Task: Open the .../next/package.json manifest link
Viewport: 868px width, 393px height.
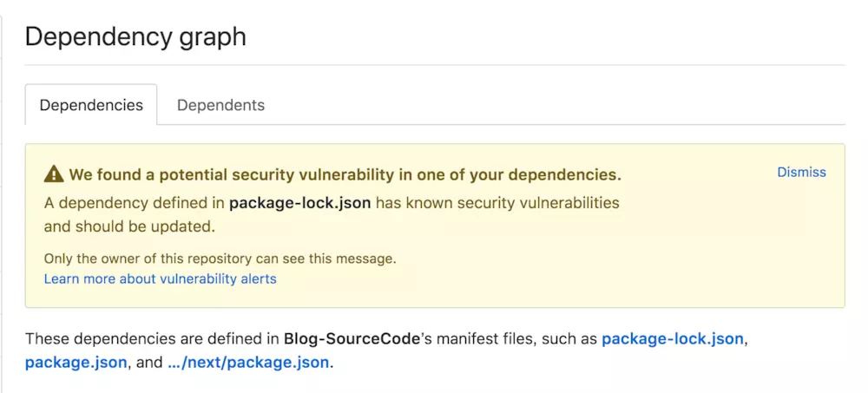Action: tap(249, 363)
